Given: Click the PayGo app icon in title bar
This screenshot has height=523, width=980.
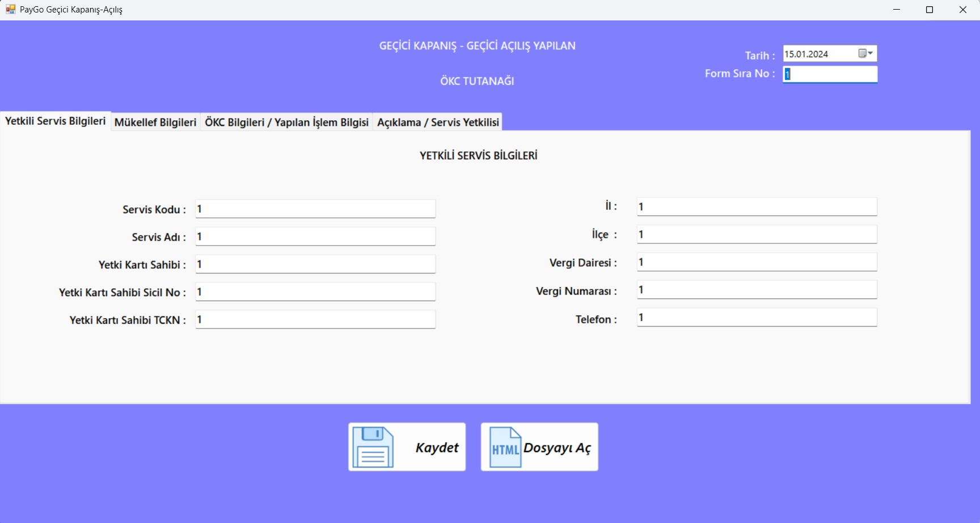Looking at the screenshot, I should (x=10, y=10).
